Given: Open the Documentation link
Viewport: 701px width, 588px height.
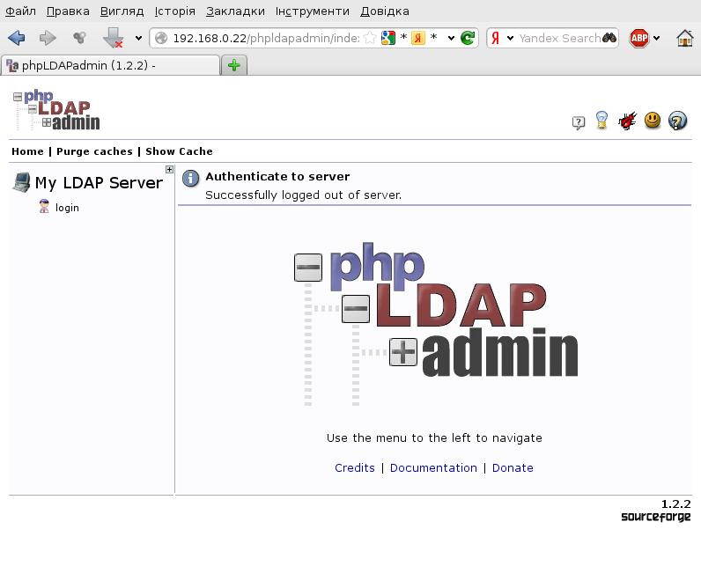Looking at the screenshot, I should 433,467.
